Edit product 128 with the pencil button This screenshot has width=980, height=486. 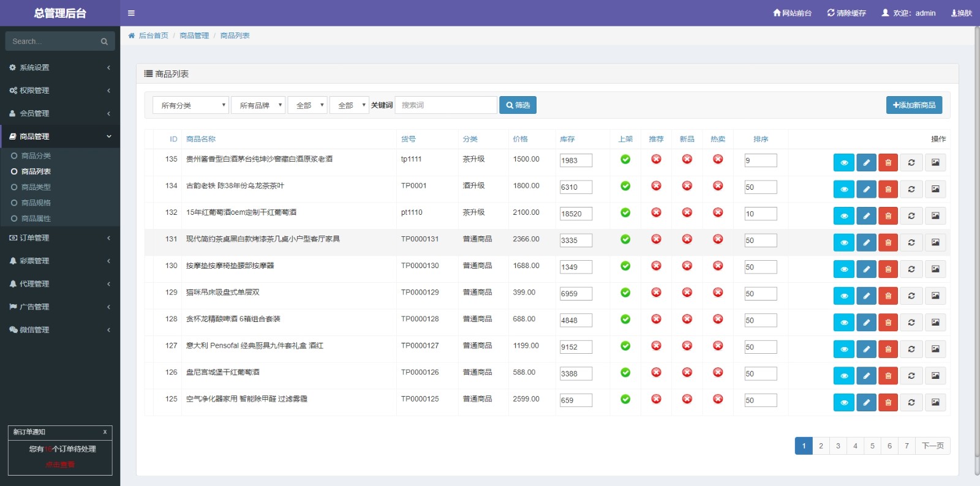pos(866,322)
